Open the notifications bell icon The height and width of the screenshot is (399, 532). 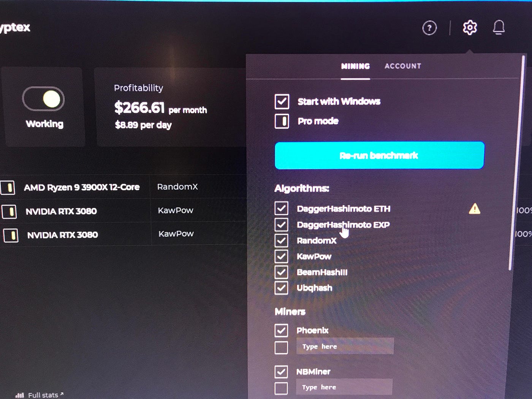499,27
